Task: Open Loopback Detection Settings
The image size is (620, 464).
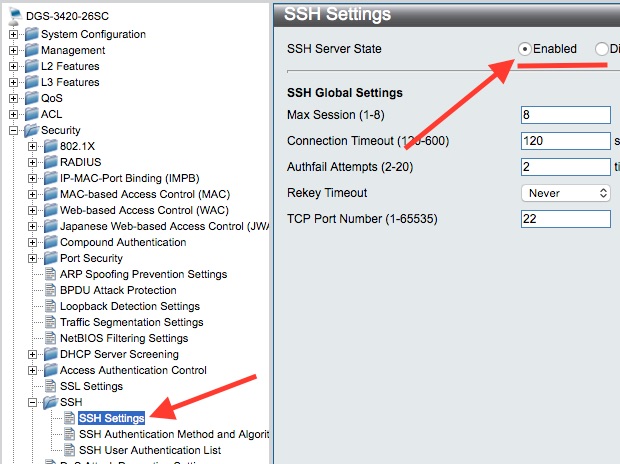Action: pyautogui.click(x=130, y=306)
